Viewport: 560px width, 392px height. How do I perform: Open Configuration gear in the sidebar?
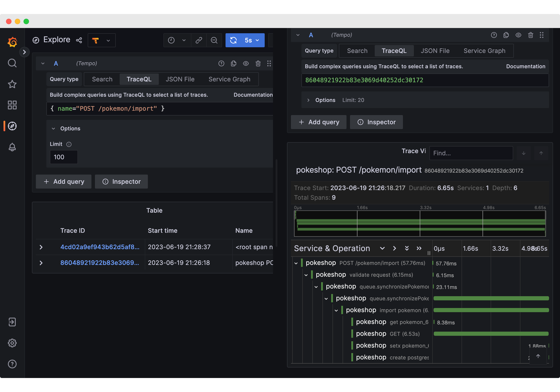[x=12, y=343]
